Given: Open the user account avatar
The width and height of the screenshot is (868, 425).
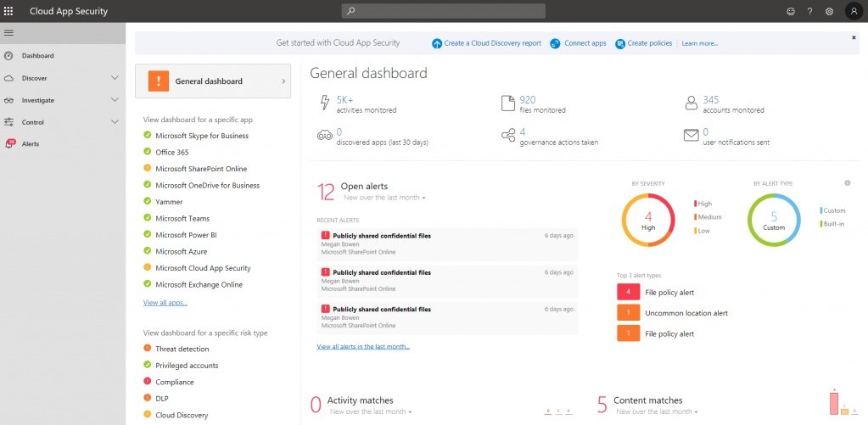Looking at the screenshot, I should click(854, 11).
